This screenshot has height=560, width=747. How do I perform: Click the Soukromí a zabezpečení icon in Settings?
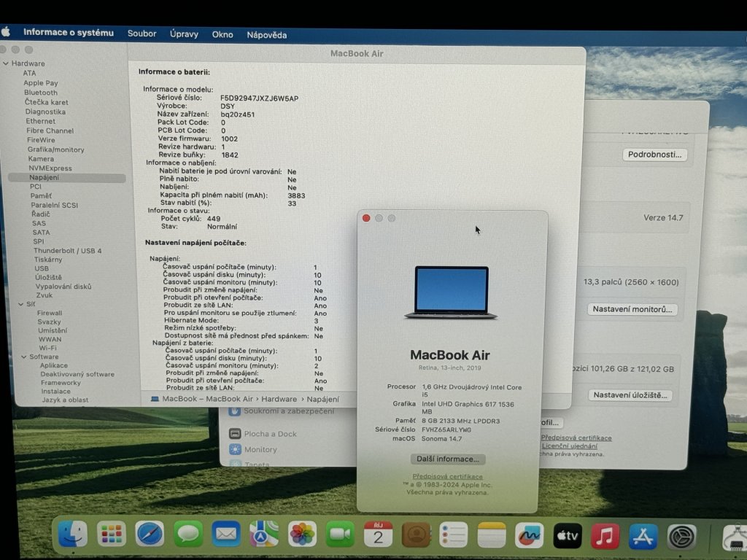coord(234,411)
